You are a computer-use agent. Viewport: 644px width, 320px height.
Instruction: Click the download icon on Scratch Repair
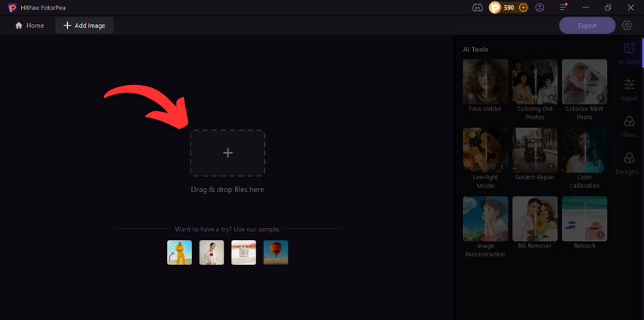(551, 166)
